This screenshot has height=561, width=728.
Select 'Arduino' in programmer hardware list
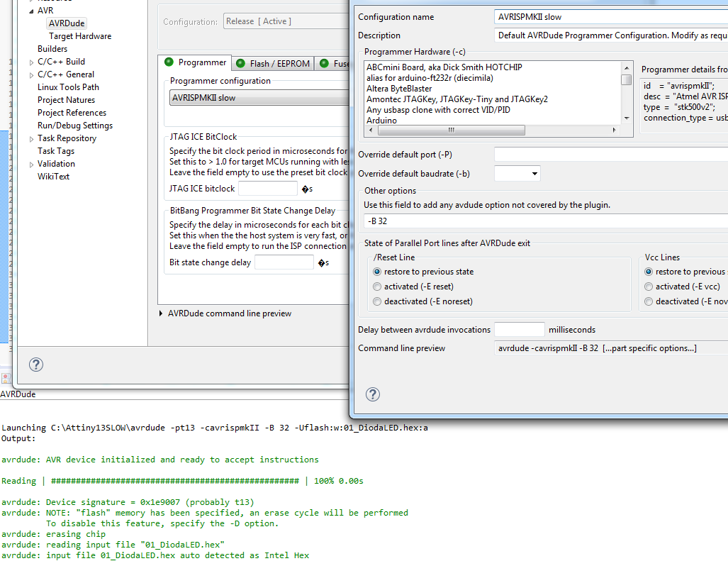[381, 121]
